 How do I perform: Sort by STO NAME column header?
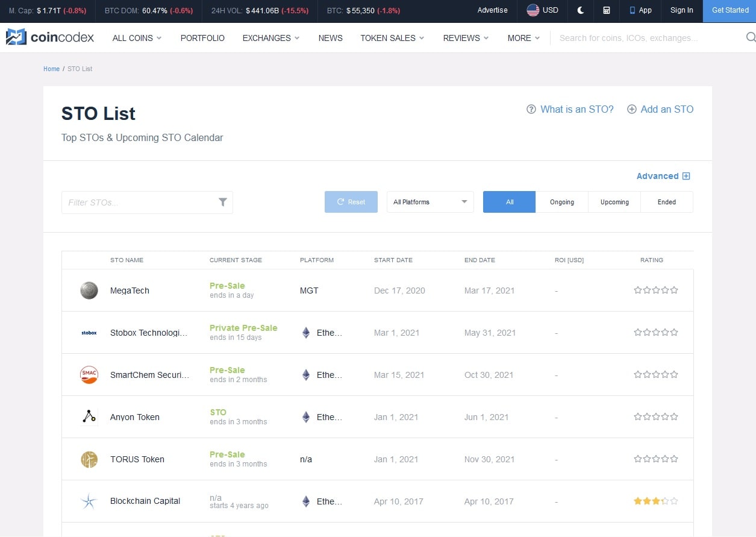[x=127, y=260]
